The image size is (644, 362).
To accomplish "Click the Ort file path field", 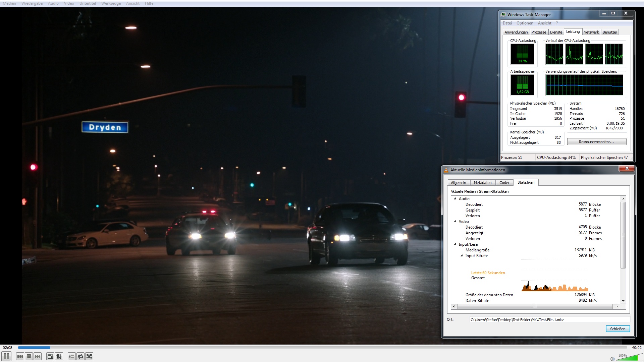I will (x=549, y=320).
